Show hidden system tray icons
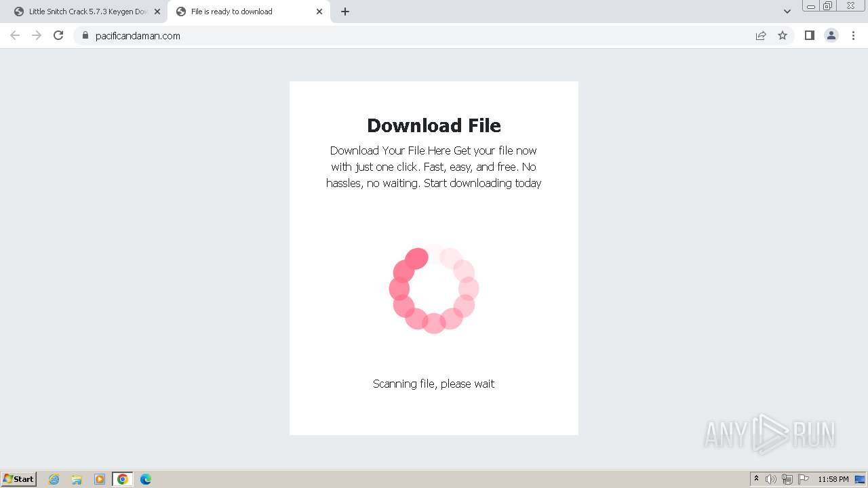Image resolution: width=868 pixels, height=488 pixels. click(x=756, y=479)
